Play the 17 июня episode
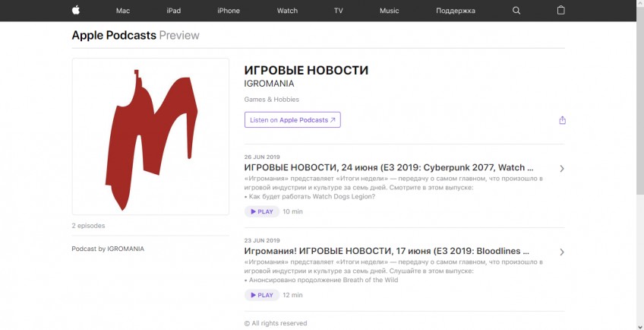Image resolution: width=644 pixels, height=330 pixels. pos(262,295)
